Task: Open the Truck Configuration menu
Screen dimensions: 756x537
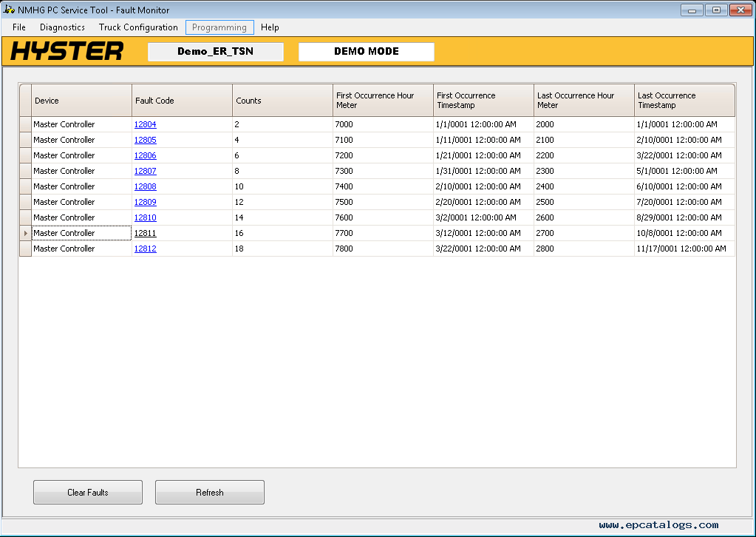Action: (x=138, y=27)
